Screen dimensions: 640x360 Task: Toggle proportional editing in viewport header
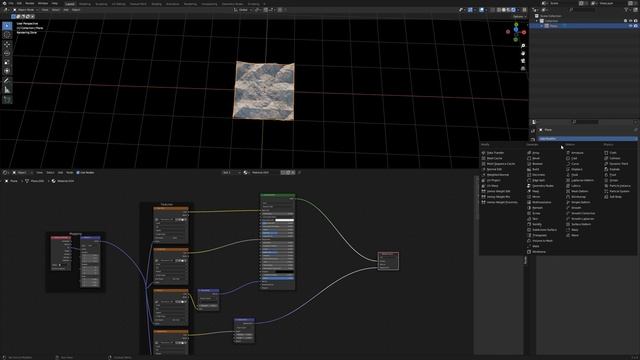point(280,10)
